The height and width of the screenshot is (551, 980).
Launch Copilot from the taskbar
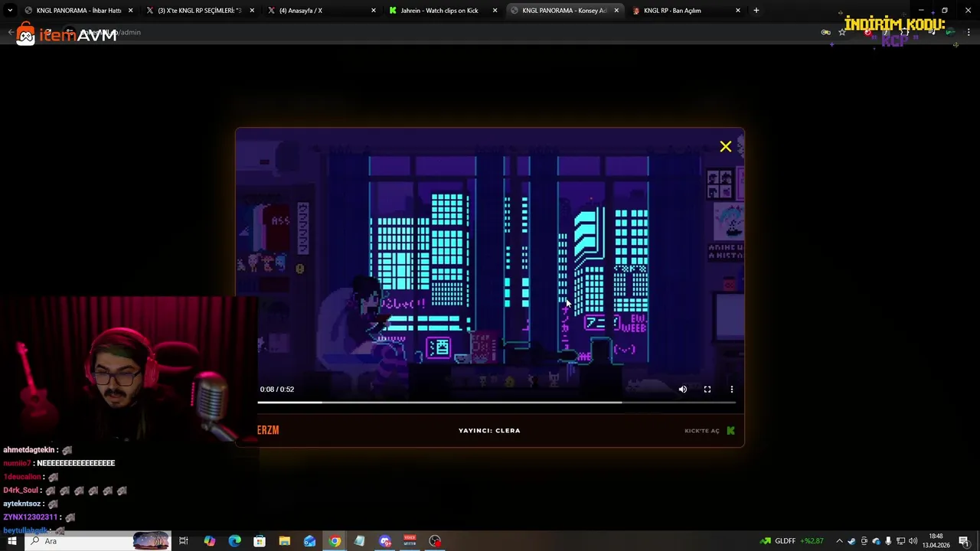coord(209,541)
